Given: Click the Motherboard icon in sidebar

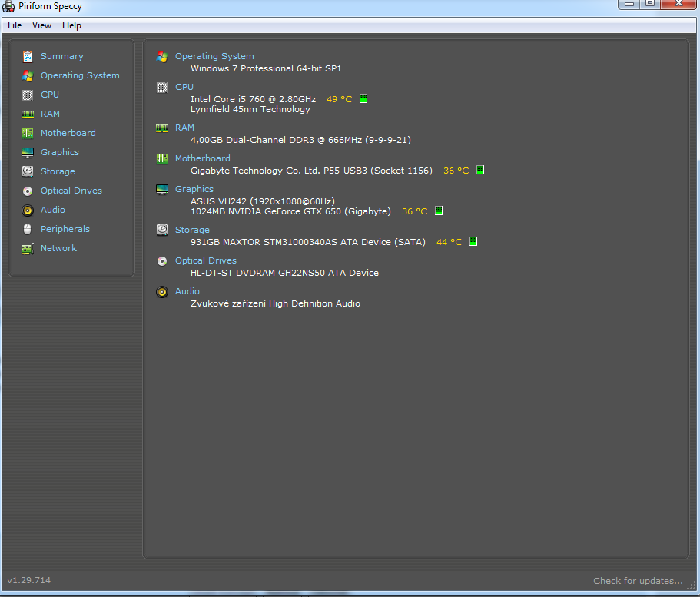Looking at the screenshot, I should 28,133.
